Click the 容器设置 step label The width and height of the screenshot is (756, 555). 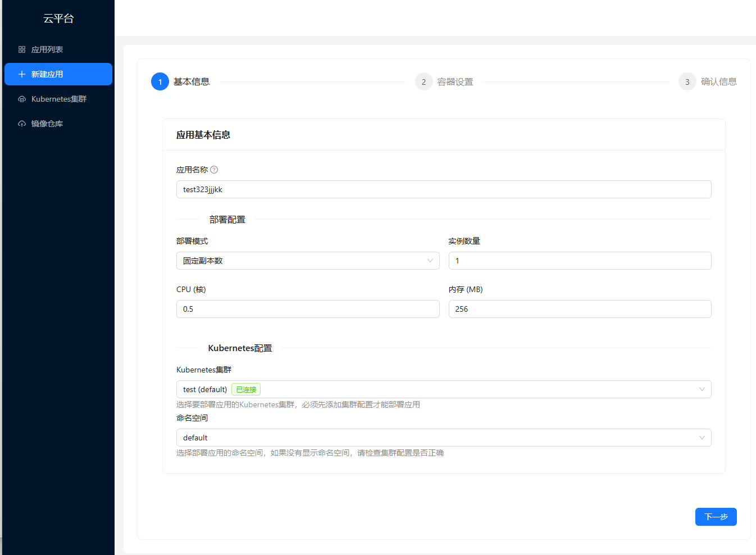pos(456,81)
